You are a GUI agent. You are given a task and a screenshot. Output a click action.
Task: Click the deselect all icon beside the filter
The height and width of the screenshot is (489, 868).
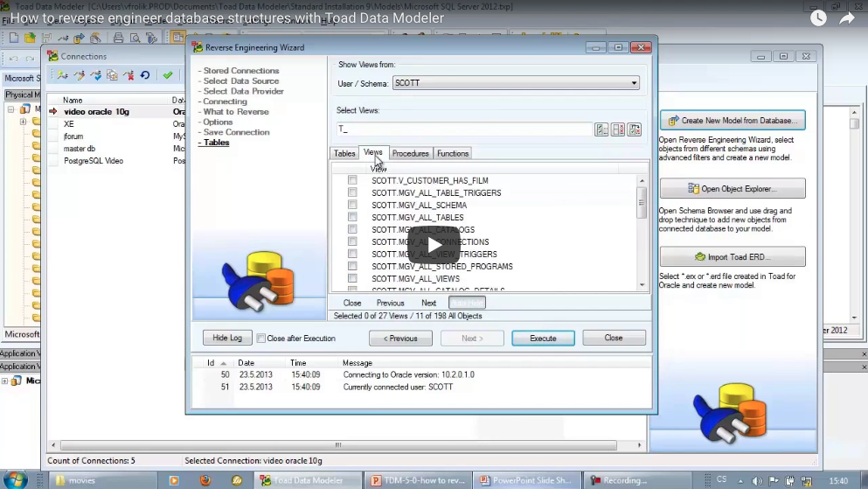[x=618, y=129]
